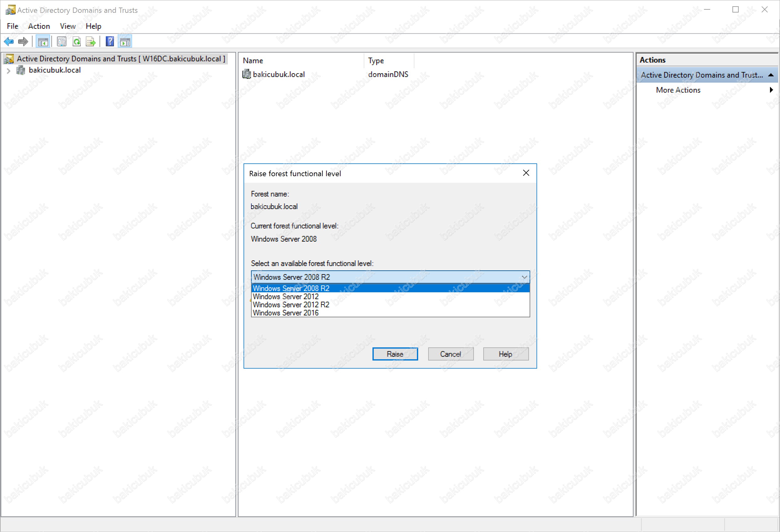
Task: Open the forest functional level combo box arrow
Action: 524,277
